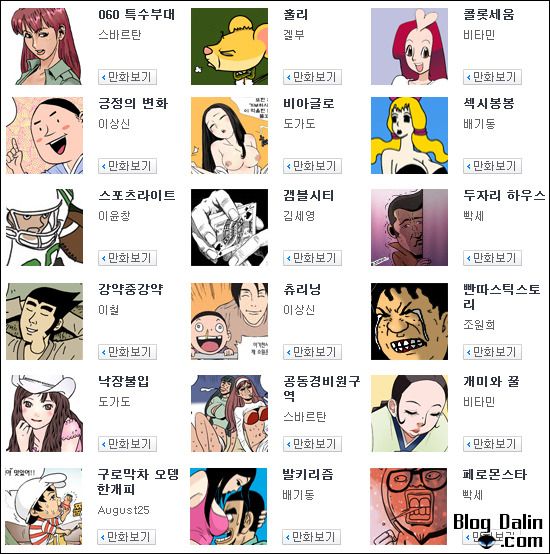Select the 스포츠라이트 football helmet thumbnail

(x=45, y=227)
